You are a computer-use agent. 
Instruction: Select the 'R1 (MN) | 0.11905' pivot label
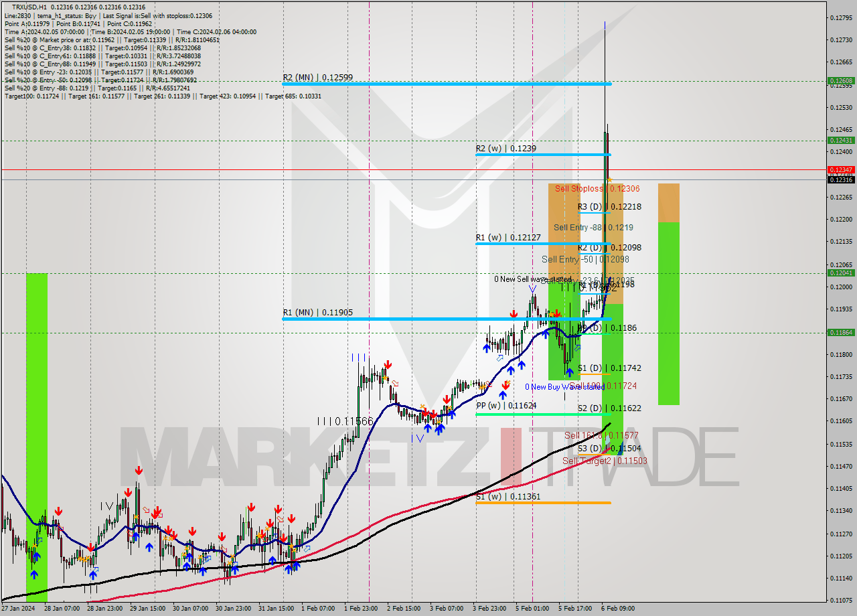pos(317,312)
